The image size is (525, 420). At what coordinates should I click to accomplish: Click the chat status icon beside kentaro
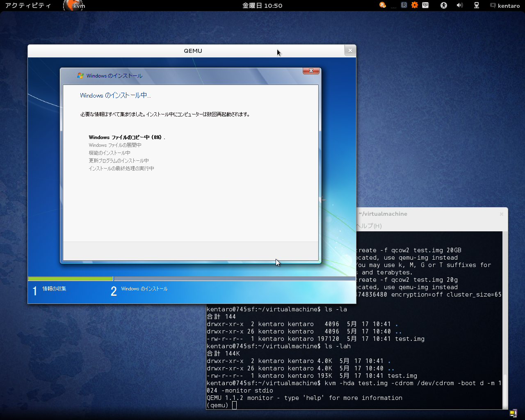(493, 5)
